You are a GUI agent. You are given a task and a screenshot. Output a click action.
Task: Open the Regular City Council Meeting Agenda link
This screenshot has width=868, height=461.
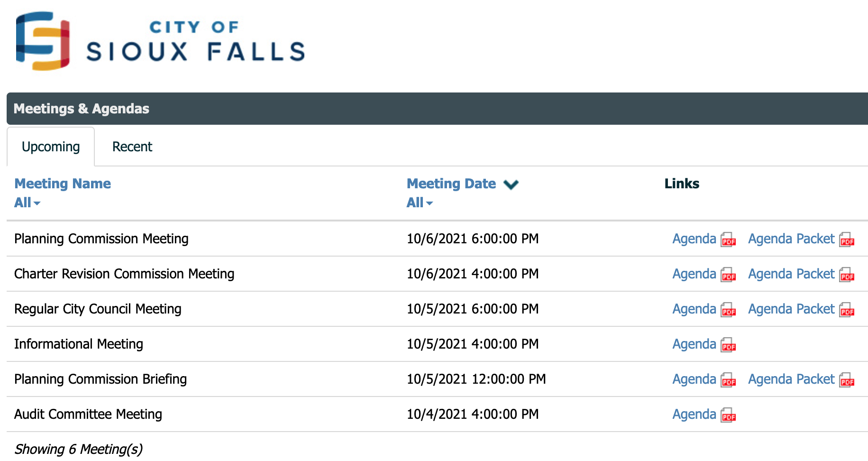click(694, 309)
